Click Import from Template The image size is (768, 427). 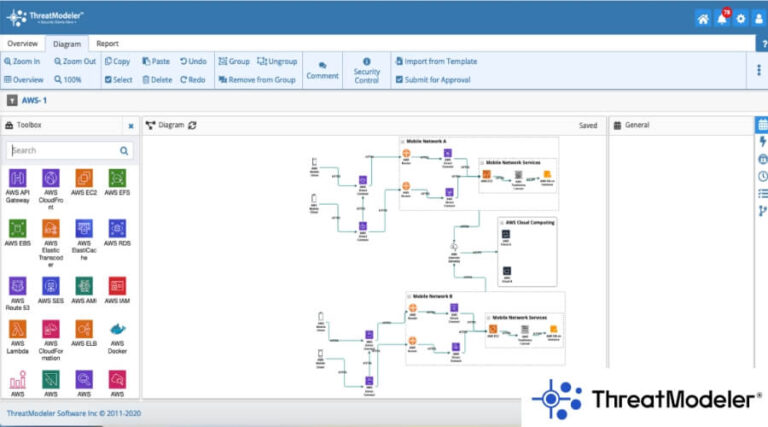coord(435,61)
